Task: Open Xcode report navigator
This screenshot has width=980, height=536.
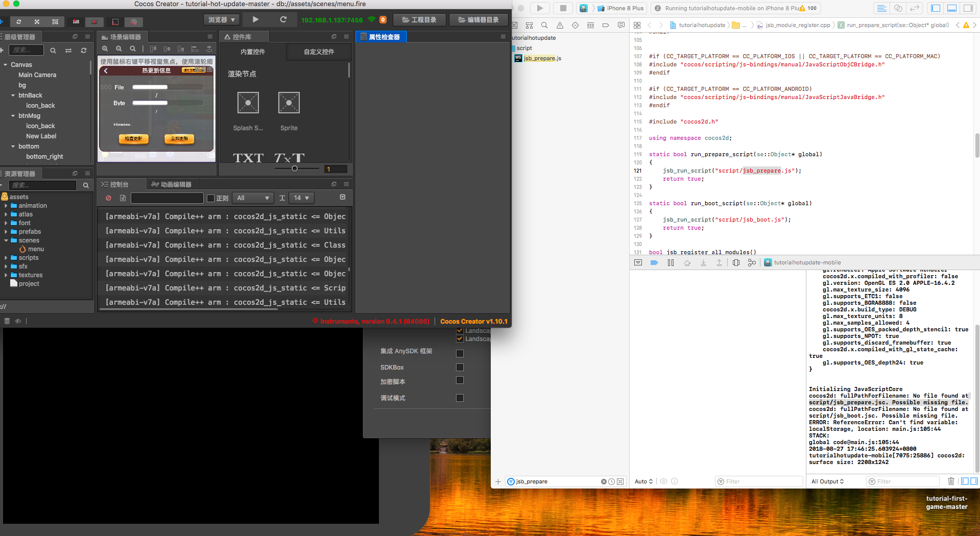Action: 621,25
